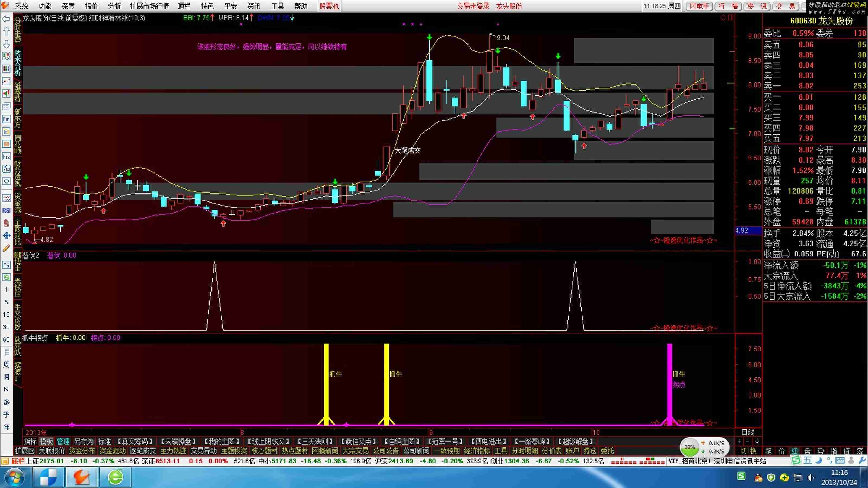The height and width of the screenshot is (488, 868).
Task: Click the down arrow button below 日线
Action: pos(757,441)
